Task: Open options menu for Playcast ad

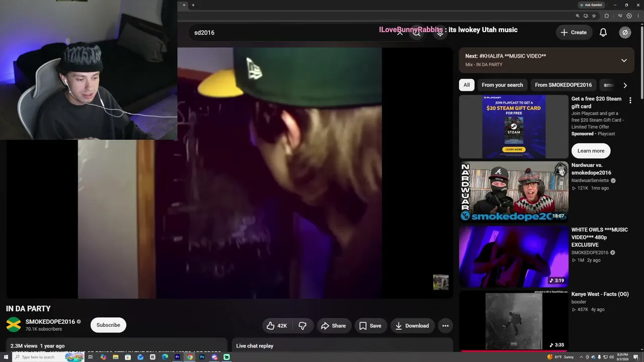Action: 630,101
